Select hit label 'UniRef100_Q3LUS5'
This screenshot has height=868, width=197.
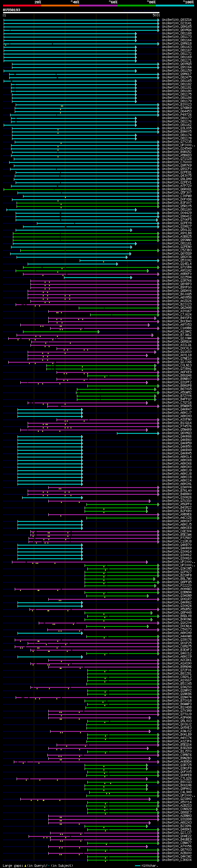pyautogui.click(x=177, y=128)
